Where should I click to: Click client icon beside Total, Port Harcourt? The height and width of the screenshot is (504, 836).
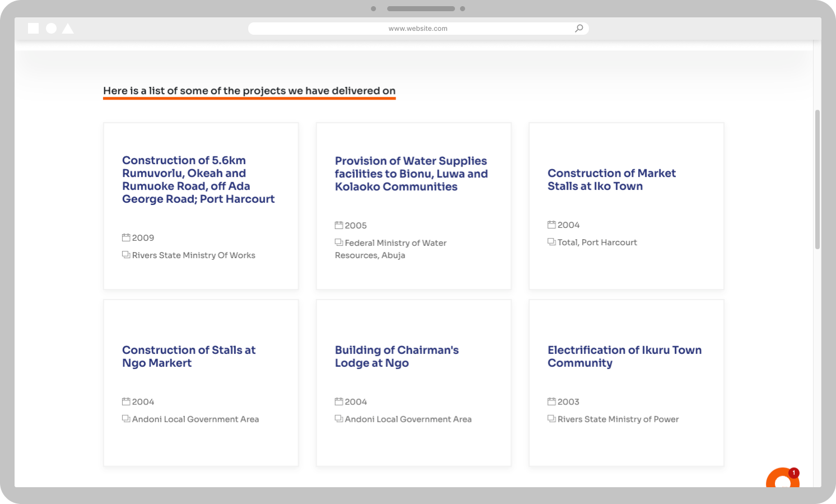[551, 242]
